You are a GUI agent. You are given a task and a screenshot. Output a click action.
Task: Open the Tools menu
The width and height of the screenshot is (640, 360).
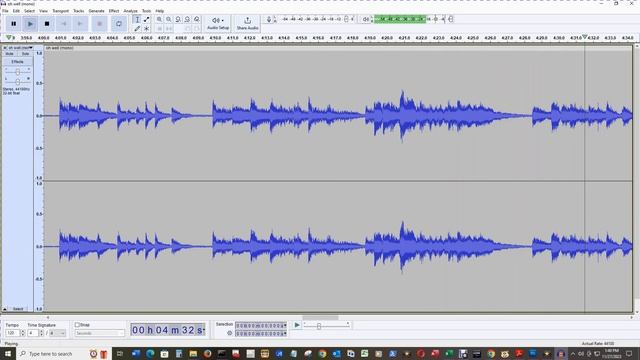pos(147,11)
